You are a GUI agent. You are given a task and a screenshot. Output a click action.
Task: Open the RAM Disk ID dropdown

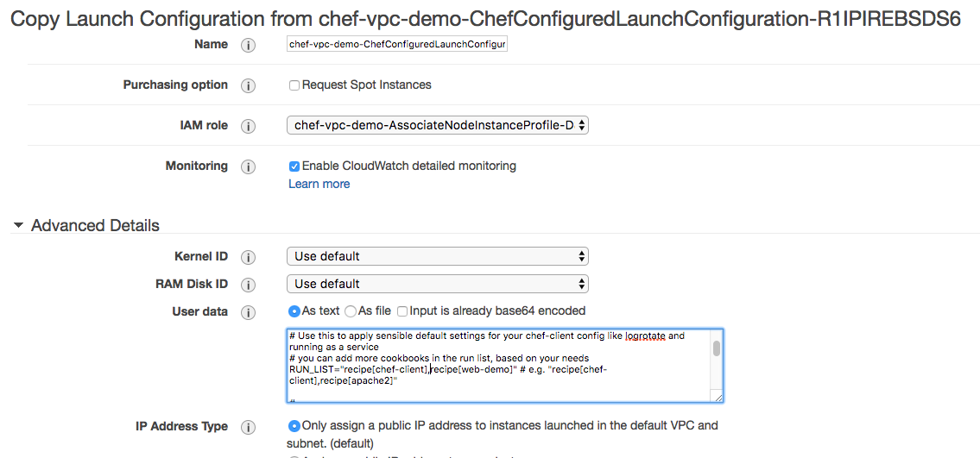(x=438, y=284)
